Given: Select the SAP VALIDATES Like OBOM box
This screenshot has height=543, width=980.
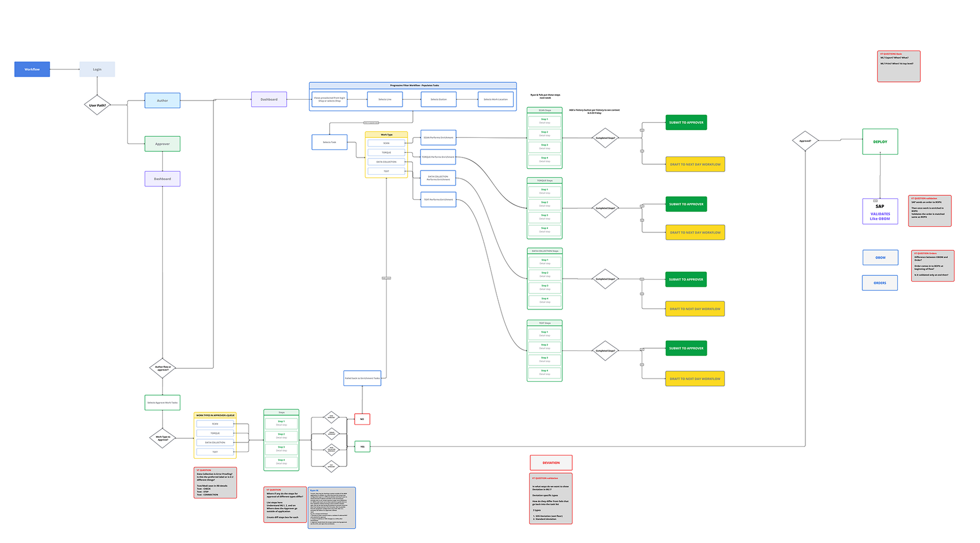Looking at the screenshot, I should tap(880, 211).
